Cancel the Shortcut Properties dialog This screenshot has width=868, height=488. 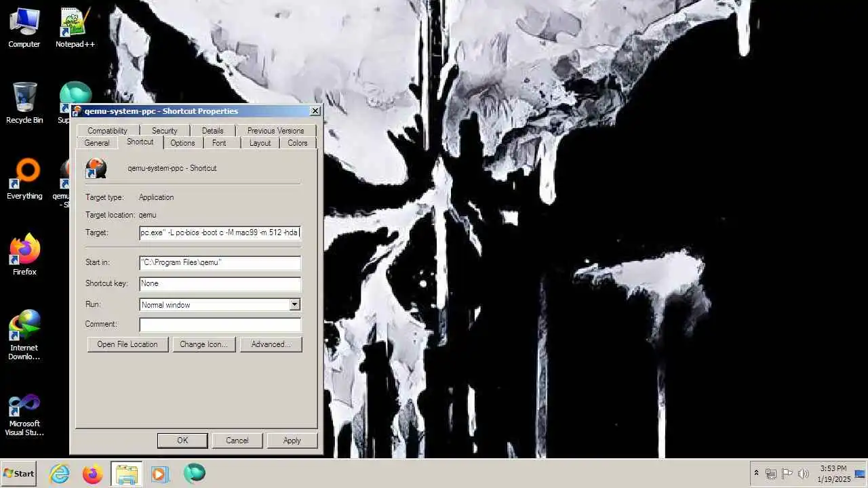tap(237, 441)
